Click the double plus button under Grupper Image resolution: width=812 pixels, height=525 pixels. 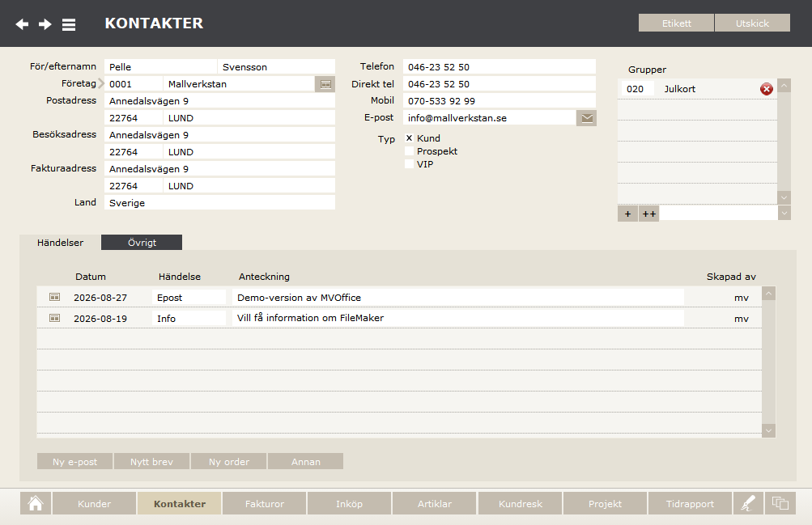coord(649,214)
